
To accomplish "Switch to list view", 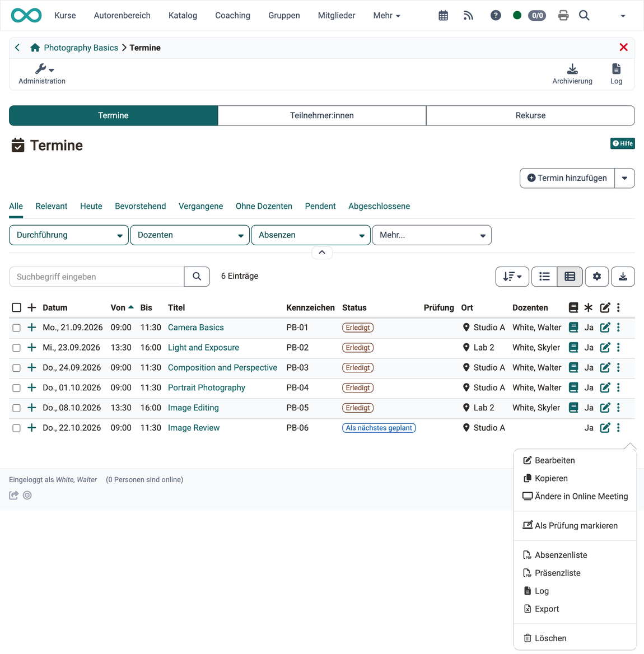I will click(x=544, y=277).
